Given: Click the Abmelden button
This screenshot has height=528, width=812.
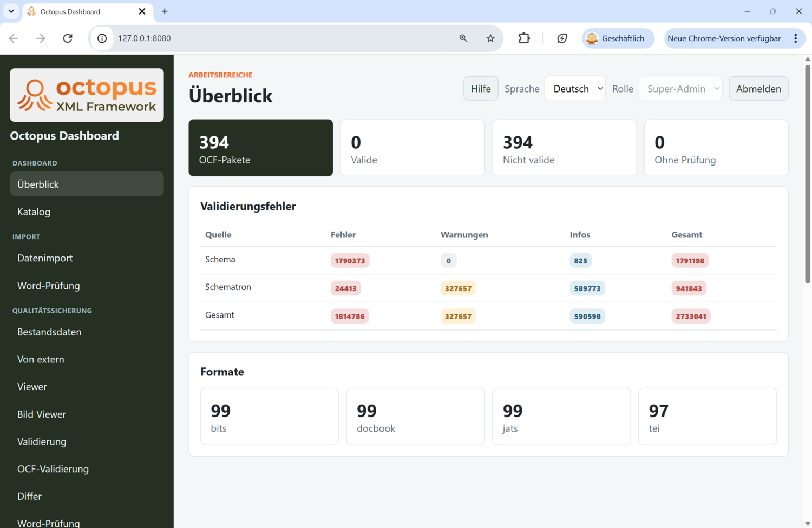Looking at the screenshot, I should [758, 89].
